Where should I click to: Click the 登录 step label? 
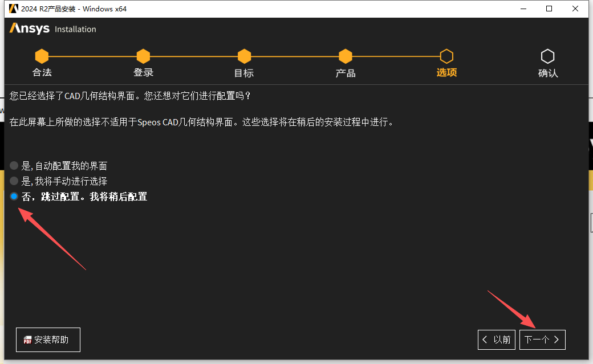point(143,72)
